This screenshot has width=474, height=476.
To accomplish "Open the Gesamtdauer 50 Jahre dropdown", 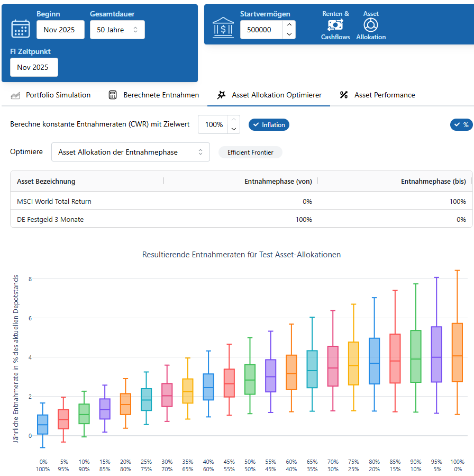I will pyautogui.click(x=117, y=30).
